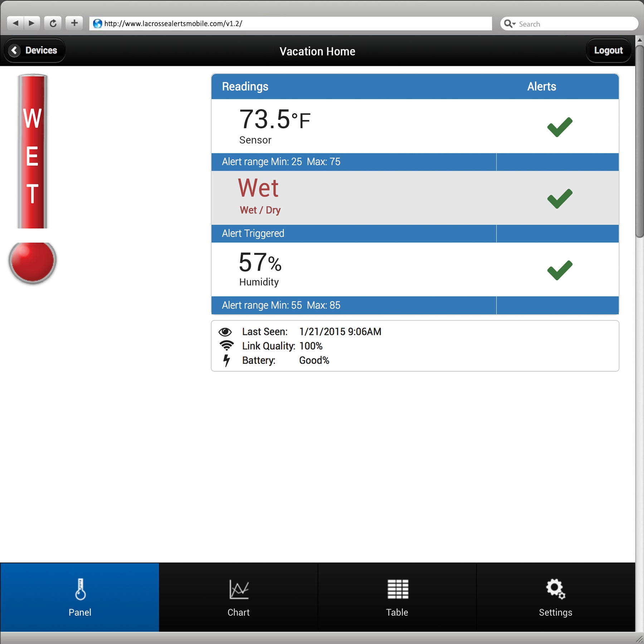Screen dimensions: 644x644
Task: Click the Alerts column header
Action: click(x=542, y=87)
